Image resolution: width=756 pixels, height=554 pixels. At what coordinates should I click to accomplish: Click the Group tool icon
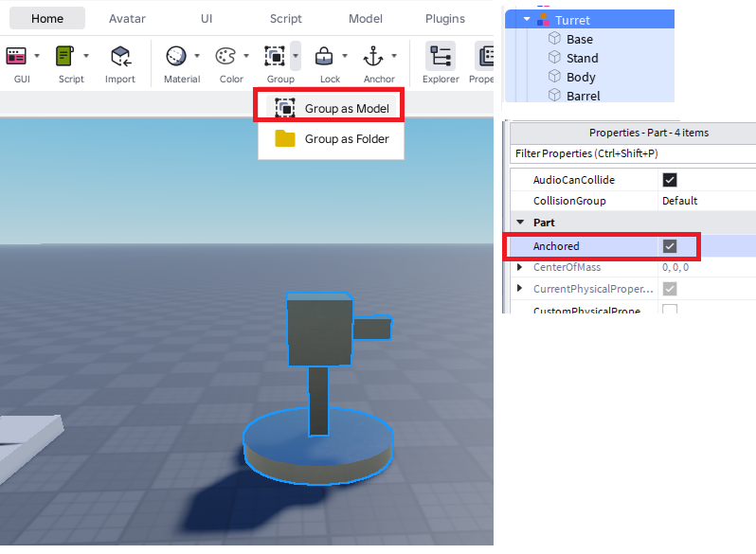(276, 56)
